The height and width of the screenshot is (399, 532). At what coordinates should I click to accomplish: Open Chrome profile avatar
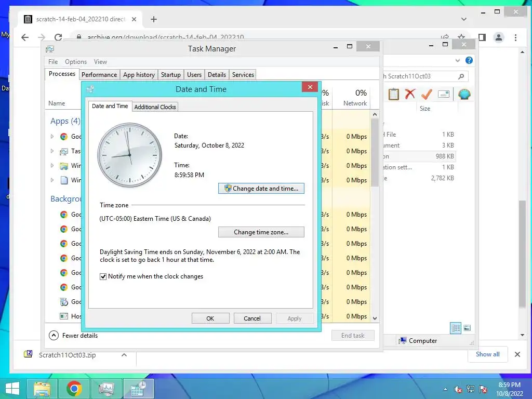click(499, 37)
